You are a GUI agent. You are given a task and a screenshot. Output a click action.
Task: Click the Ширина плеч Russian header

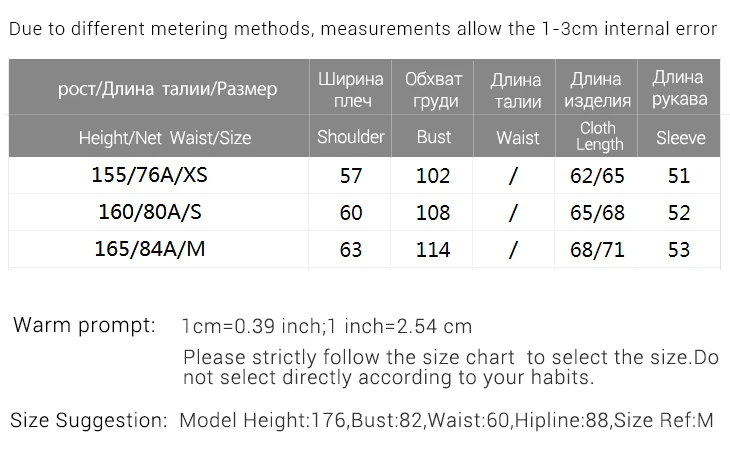(x=351, y=90)
